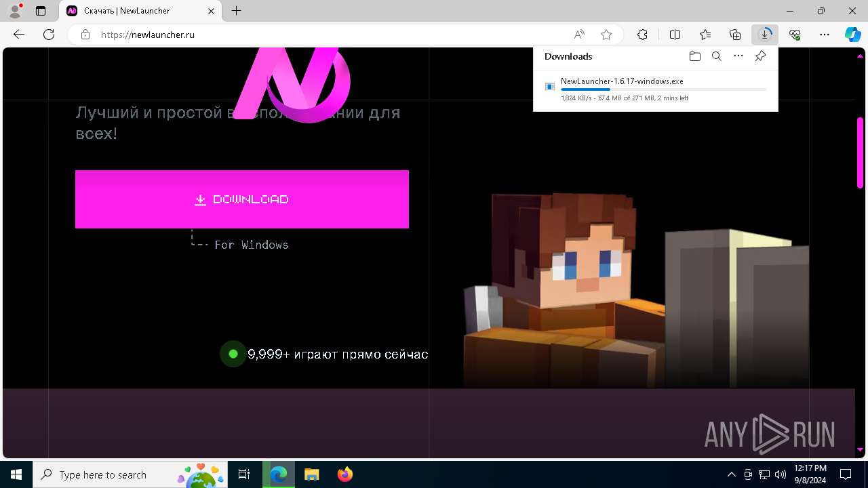Image resolution: width=868 pixels, height=488 pixels.
Task: Open network tray icon
Action: [x=764, y=474]
